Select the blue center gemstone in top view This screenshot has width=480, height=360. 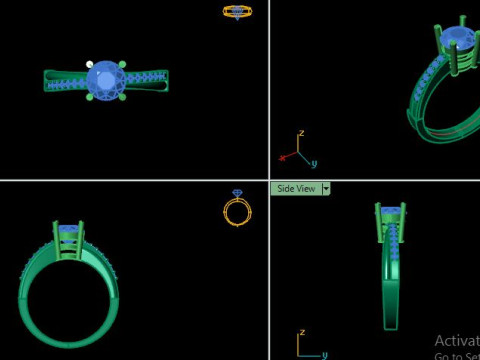(x=106, y=80)
